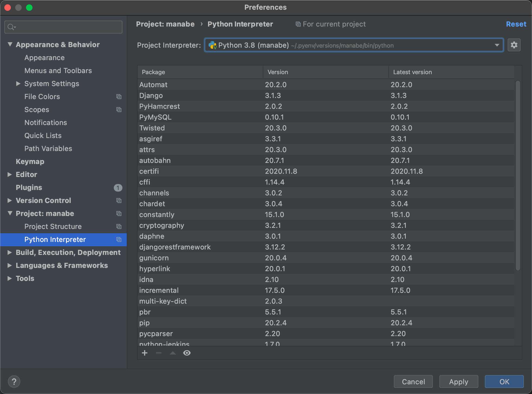Click the search magnifier icon
The width and height of the screenshot is (532, 394).
coord(11,27)
